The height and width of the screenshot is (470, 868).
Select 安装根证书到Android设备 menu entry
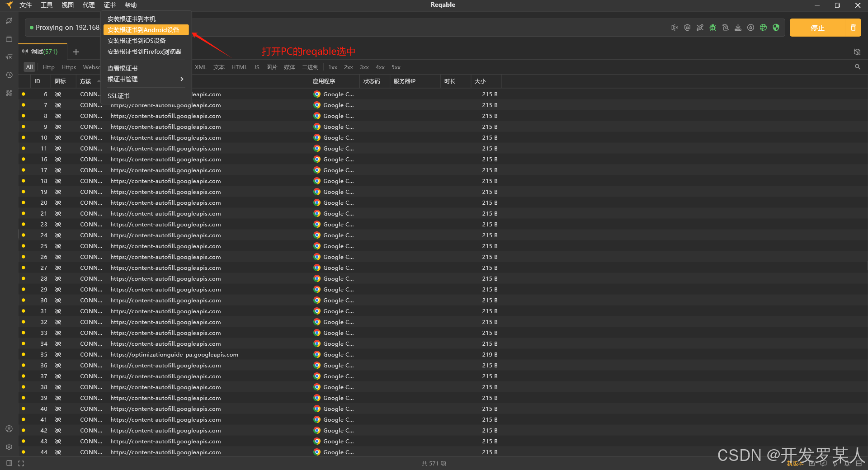pyautogui.click(x=146, y=30)
